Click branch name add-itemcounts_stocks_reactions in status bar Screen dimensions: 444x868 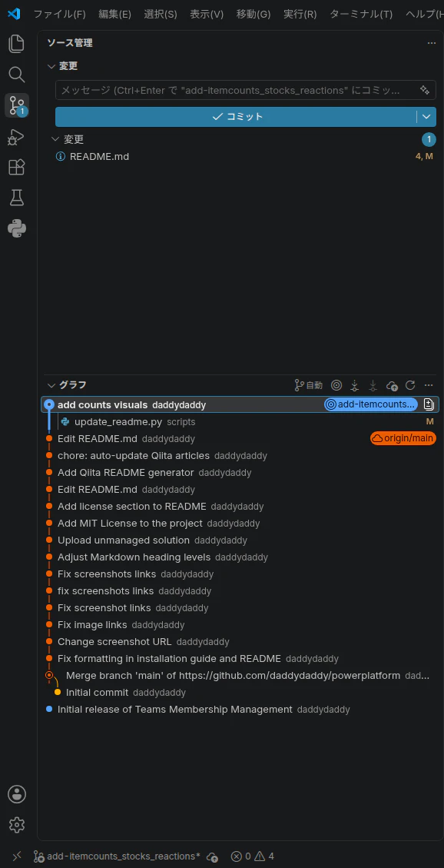tap(118, 856)
